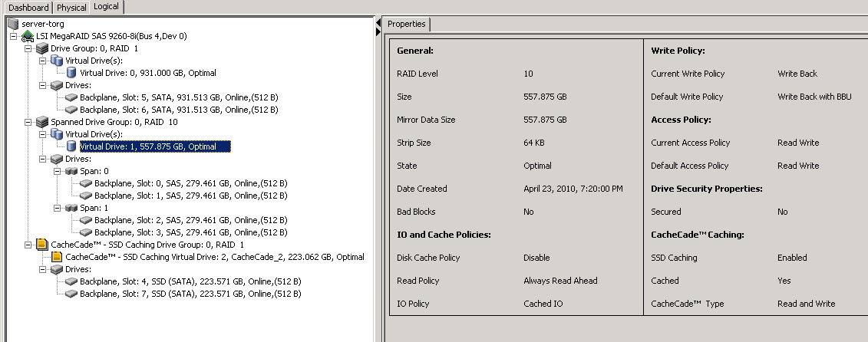Click the Virtual Drive 0 cylinder icon
The height and width of the screenshot is (342, 868).
click(x=71, y=73)
